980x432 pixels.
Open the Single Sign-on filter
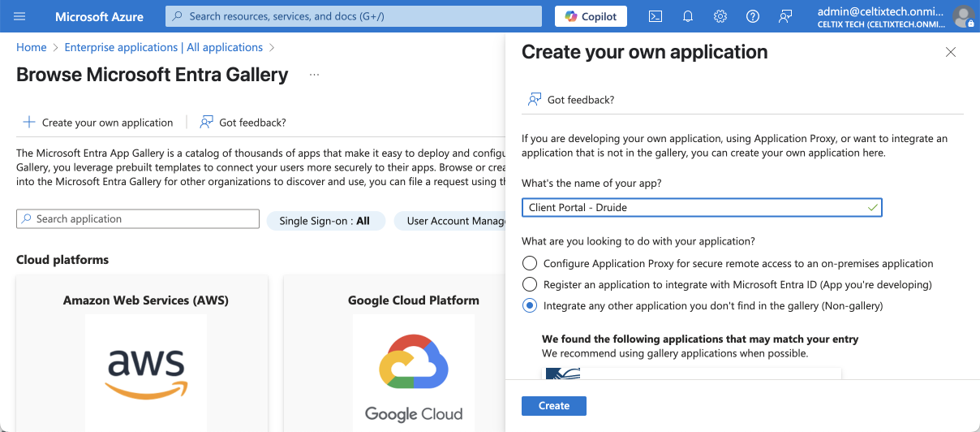(x=325, y=221)
